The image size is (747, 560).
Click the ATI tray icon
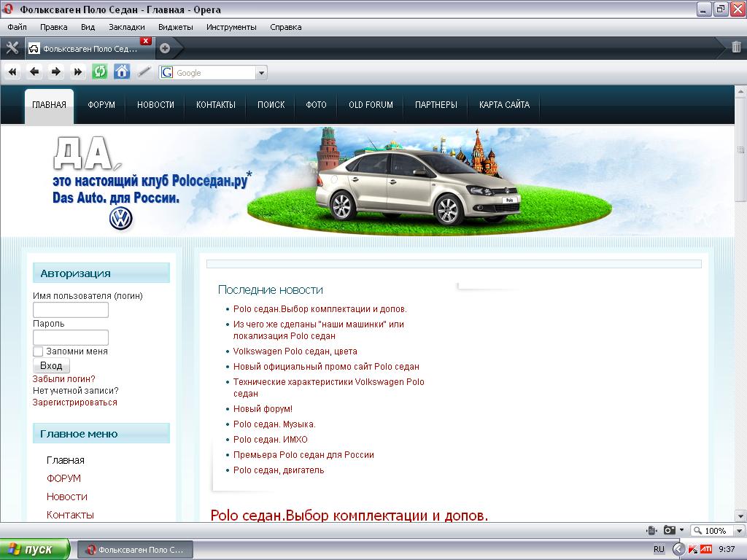705,549
